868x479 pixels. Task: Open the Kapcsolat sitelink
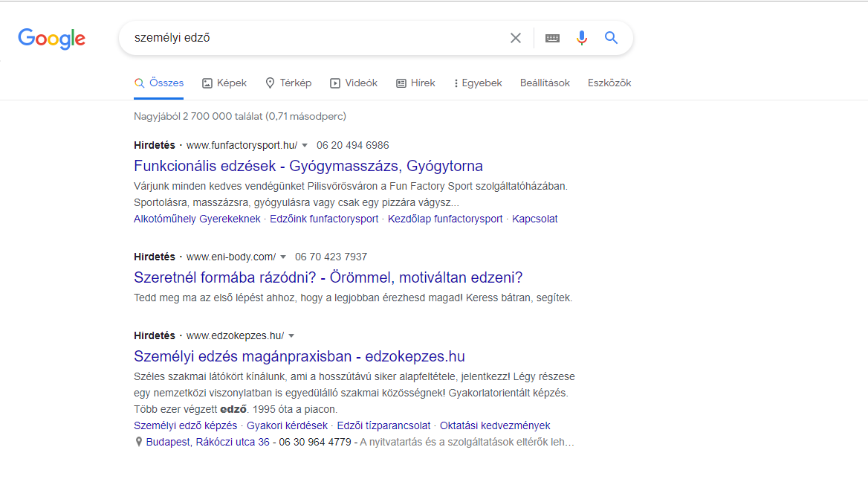(x=535, y=219)
